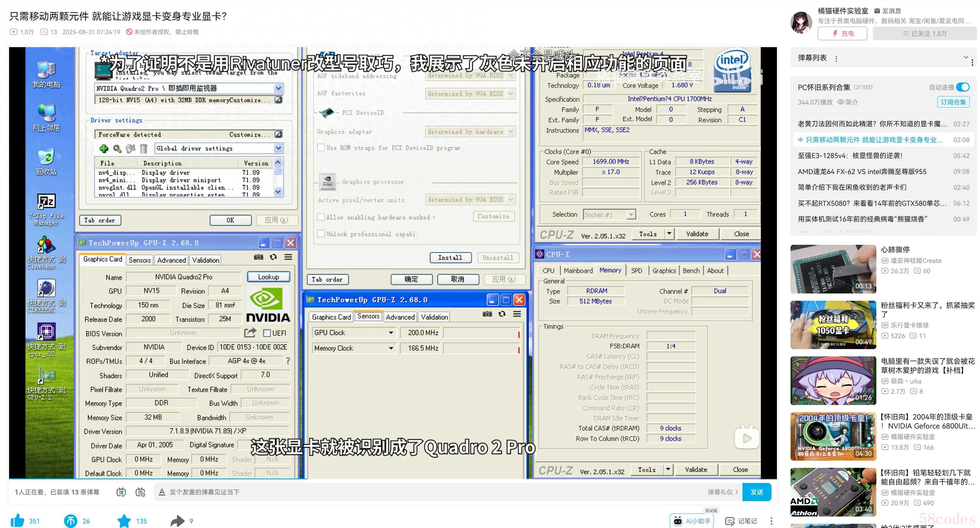Expand the 弹幕列表 panel chevron
The image size is (980, 528).
tap(965, 57)
